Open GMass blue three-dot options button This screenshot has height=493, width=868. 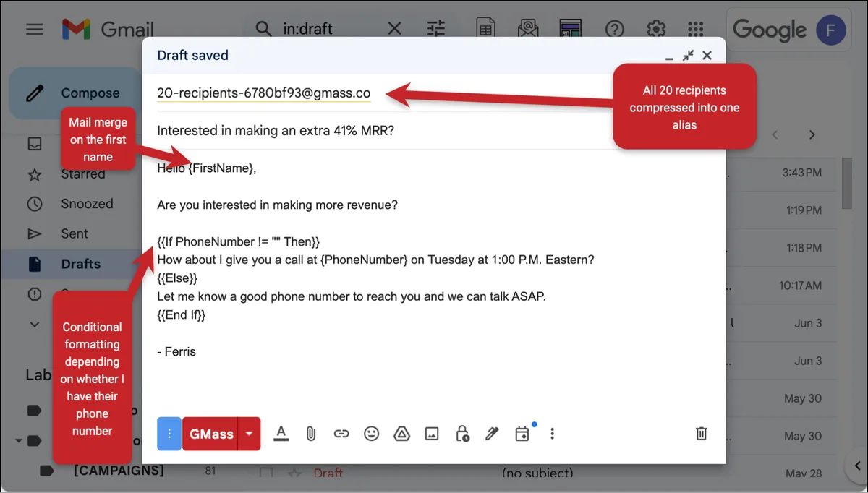(169, 434)
